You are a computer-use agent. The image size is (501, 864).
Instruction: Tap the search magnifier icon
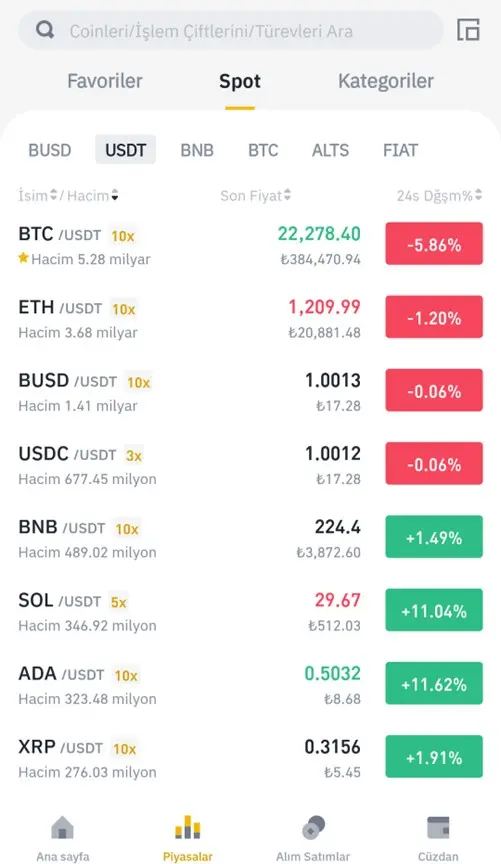point(45,30)
